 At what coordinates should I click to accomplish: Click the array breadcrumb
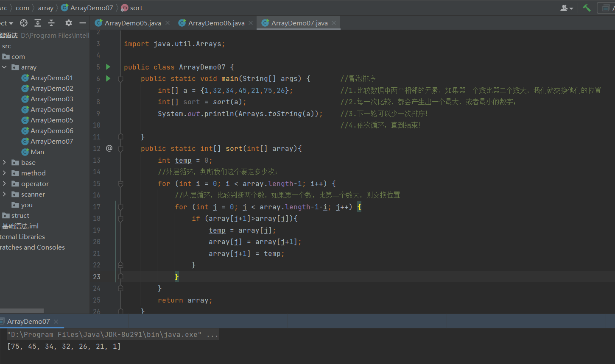pos(46,8)
